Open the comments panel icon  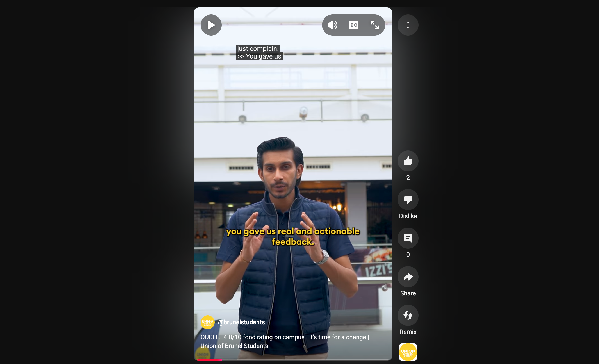(408, 238)
